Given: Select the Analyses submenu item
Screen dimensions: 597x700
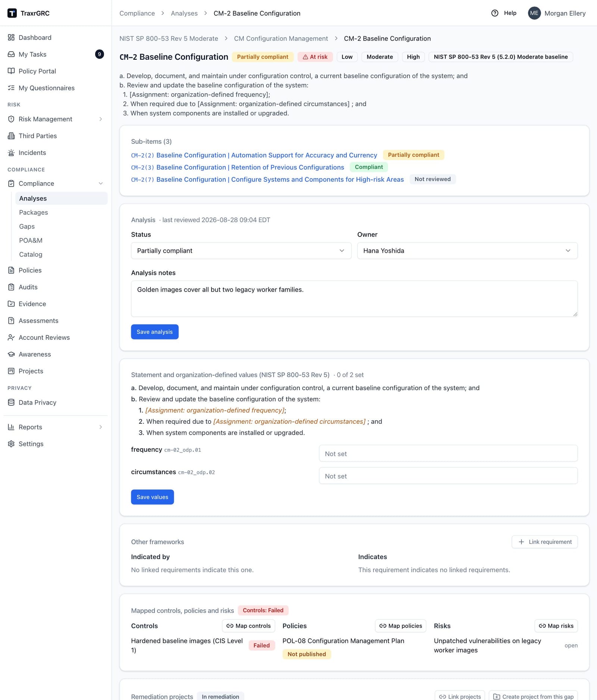Looking at the screenshot, I should point(61,198).
